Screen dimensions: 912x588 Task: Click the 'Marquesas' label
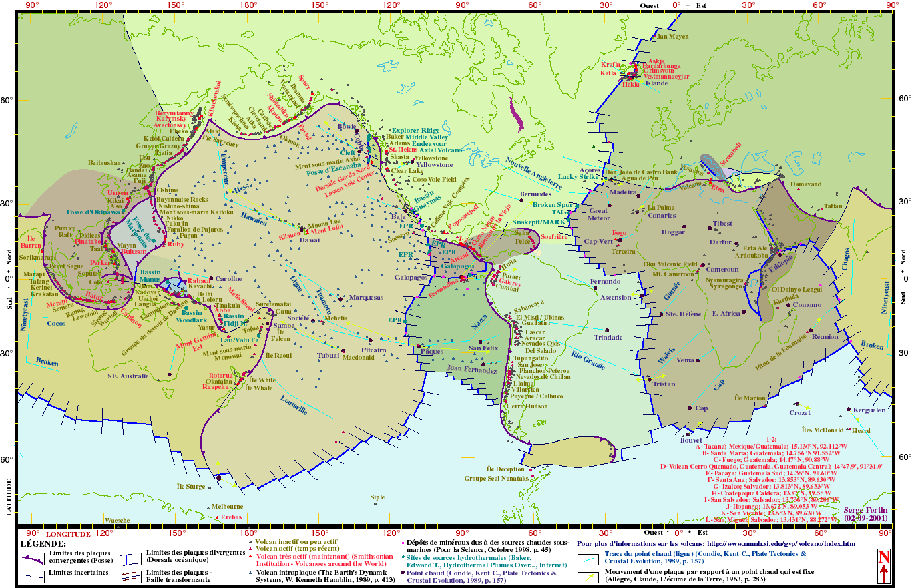[x=367, y=298]
